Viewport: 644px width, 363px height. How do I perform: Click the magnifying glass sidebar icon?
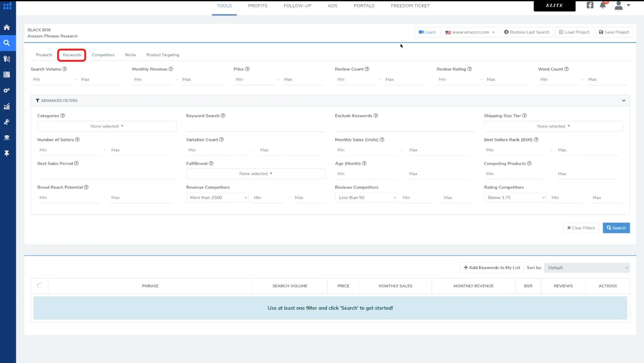(7, 43)
